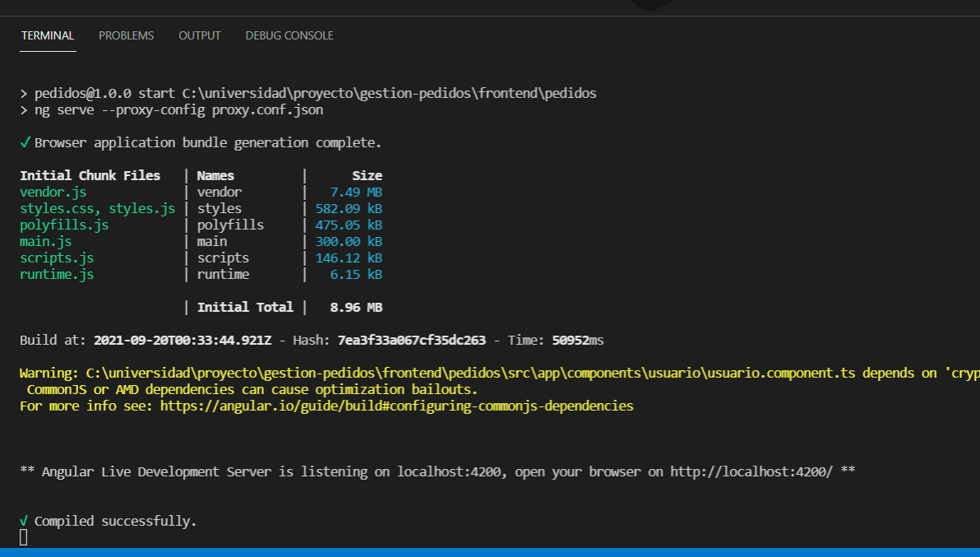Click vendor.js in the chunk files list
This screenshot has height=557, width=980.
point(53,192)
